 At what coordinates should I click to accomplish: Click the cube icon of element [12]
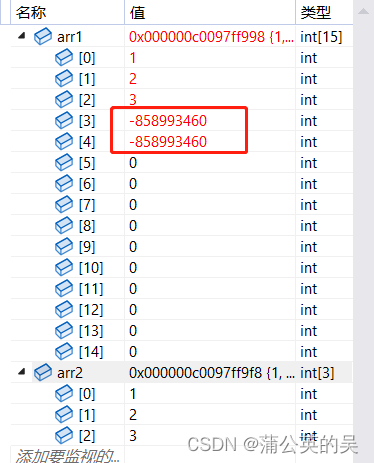(64, 309)
